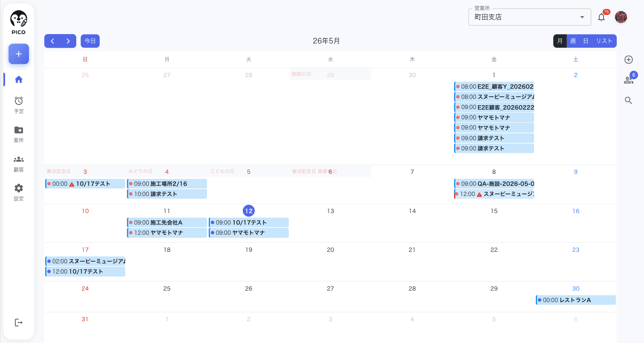Open notifications bell with 75 badge
This screenshot has width=644, height=343.
pos(601,17)
